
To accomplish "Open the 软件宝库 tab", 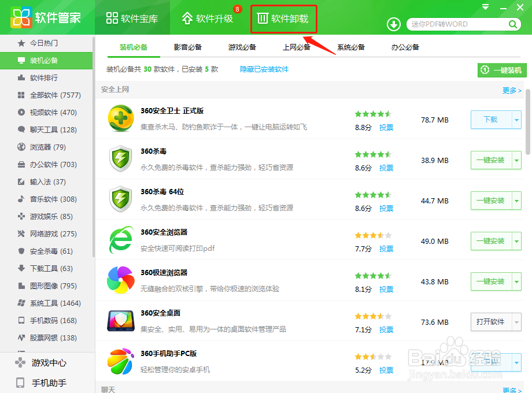I will coord(132,18).
